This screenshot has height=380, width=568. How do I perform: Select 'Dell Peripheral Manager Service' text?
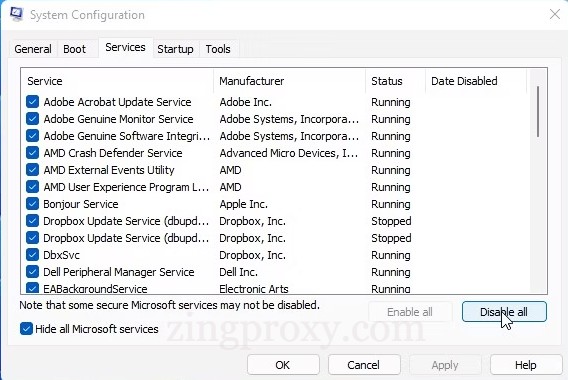(x=119, y=272)
